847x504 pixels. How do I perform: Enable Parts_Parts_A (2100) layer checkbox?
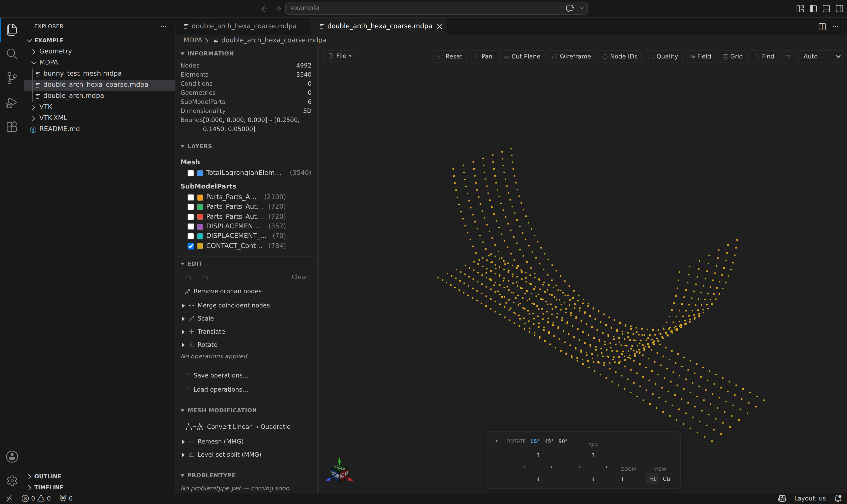pos(191,197)
